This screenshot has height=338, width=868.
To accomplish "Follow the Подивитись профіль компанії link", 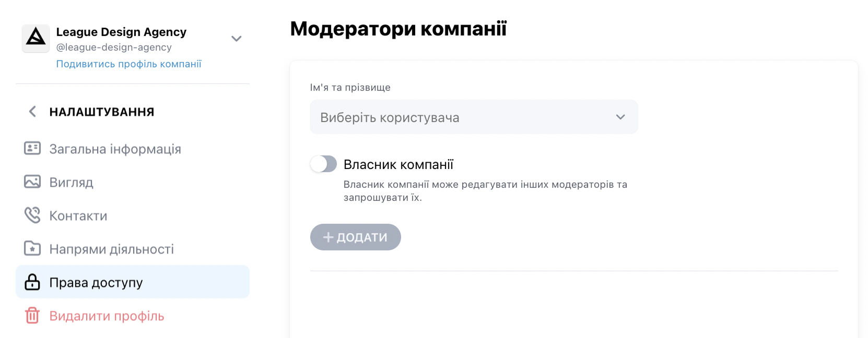I will point(128,64).
